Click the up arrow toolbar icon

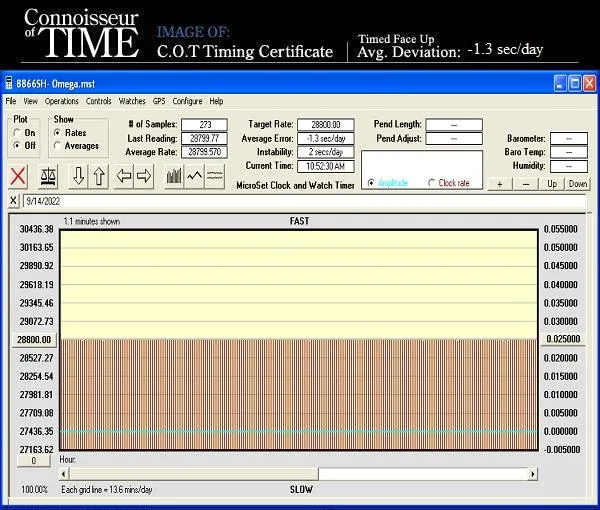(99, 176)
